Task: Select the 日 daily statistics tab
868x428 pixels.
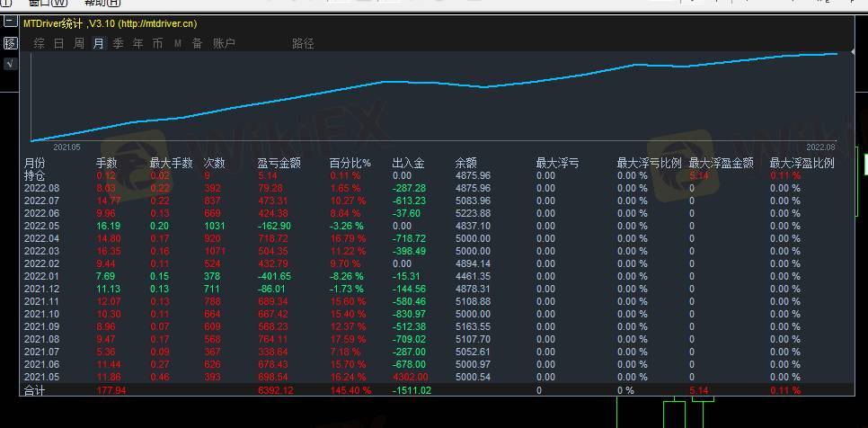Action: coord(58,43)
